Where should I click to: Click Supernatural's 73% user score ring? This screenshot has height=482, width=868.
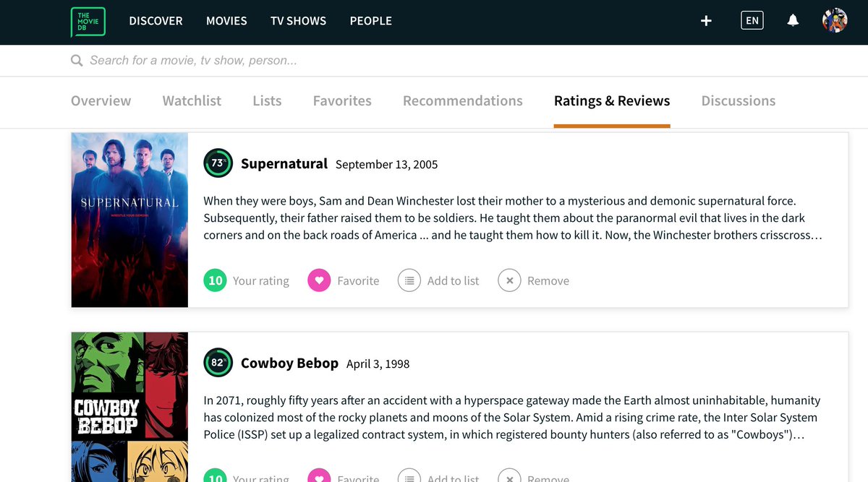pyautogui.click(x=218, y=163)
